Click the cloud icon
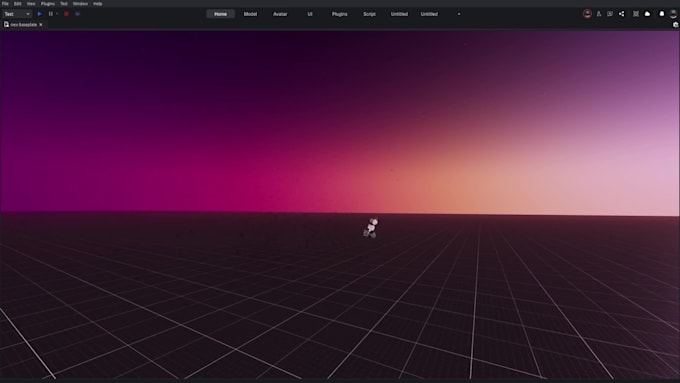This screenshot has width=680, height=383. 647,14
